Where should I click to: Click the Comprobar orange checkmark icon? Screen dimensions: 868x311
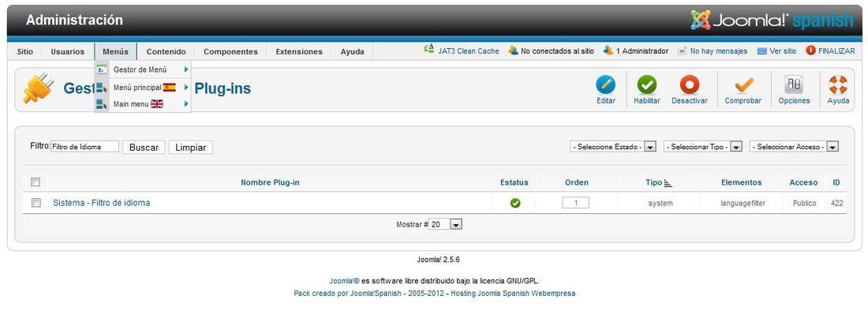(743, 84)
